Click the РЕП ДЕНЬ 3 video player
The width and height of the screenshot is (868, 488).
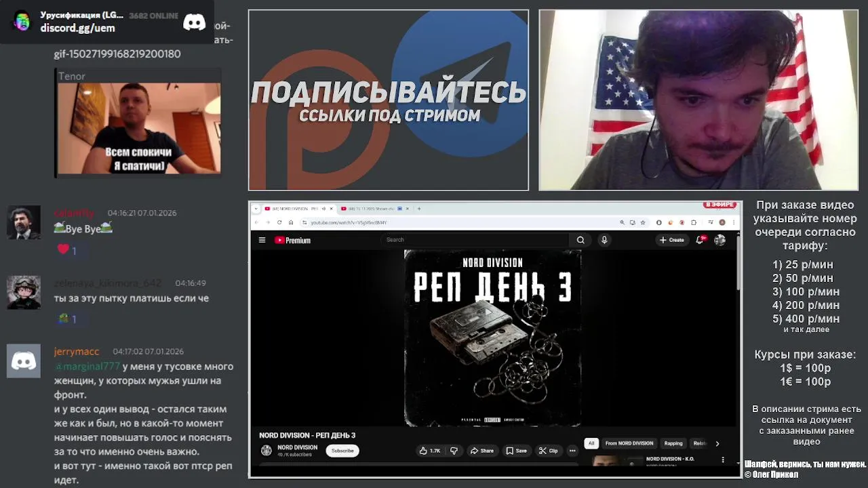(x=493, y=338)
